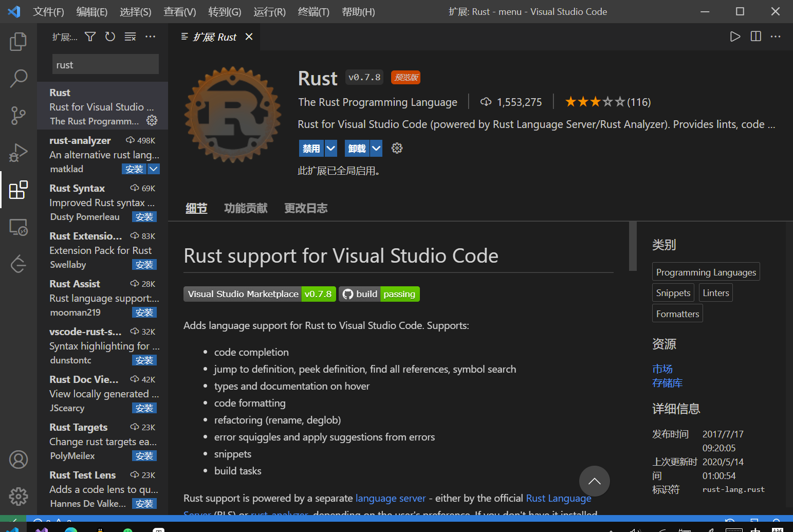Open the extensions sidebar more actions menu
The height and width of the screenshot is (532, 793).
click(x=150, y=36)
